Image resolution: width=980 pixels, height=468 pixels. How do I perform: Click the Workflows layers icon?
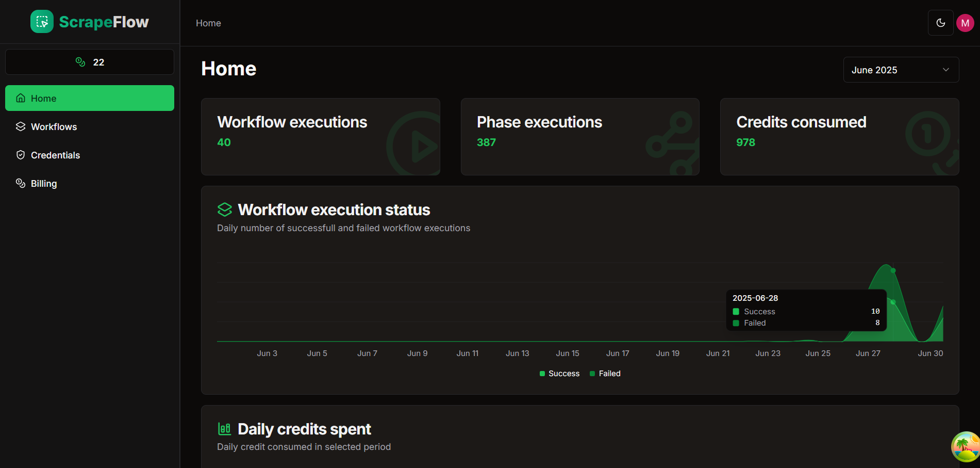tap(21, 126)
